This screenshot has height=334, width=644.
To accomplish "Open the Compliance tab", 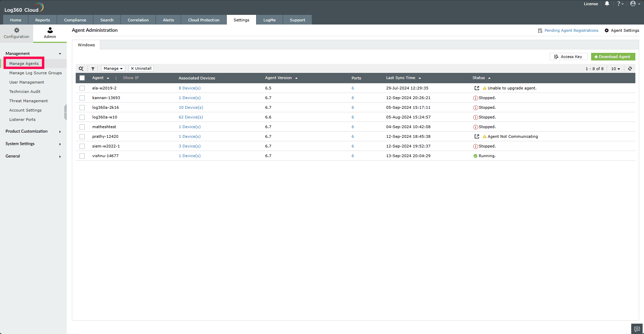I will click(x=75, y=20).
